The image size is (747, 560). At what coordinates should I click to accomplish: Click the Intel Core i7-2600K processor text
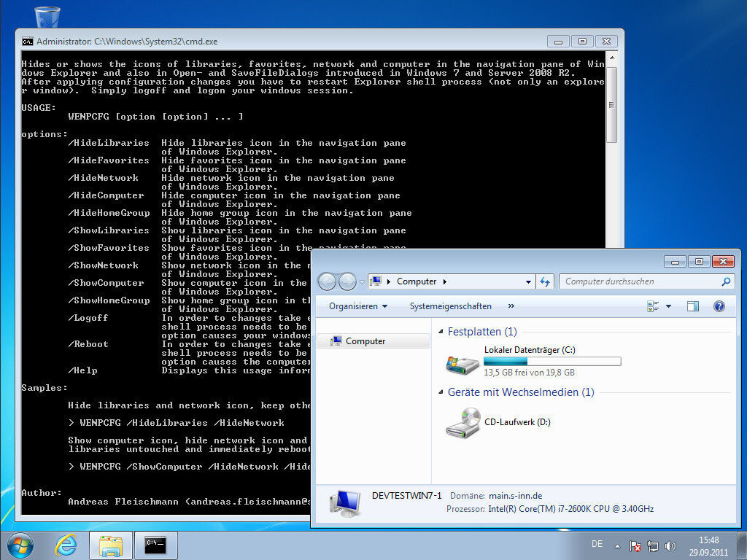point(570,508)
